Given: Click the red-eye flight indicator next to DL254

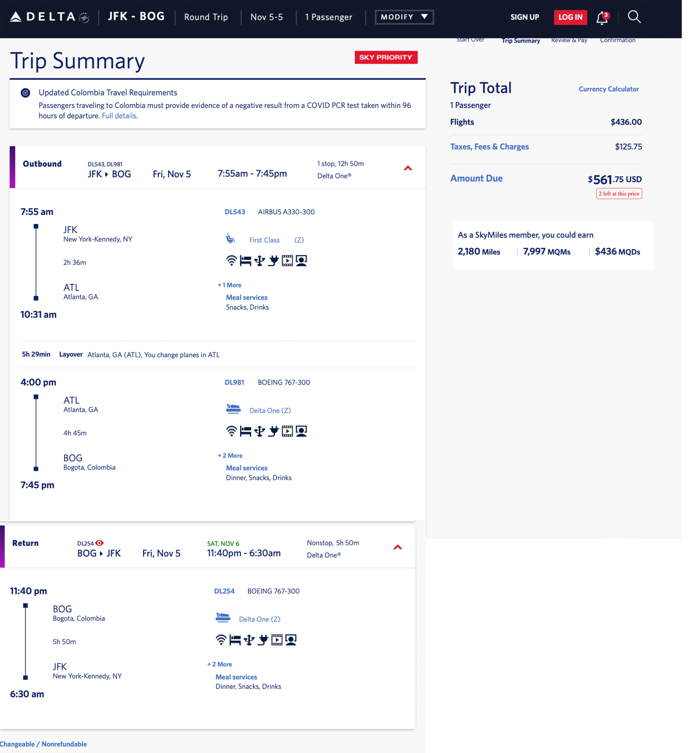Looking at the screenshot, I should click(100, 543).
